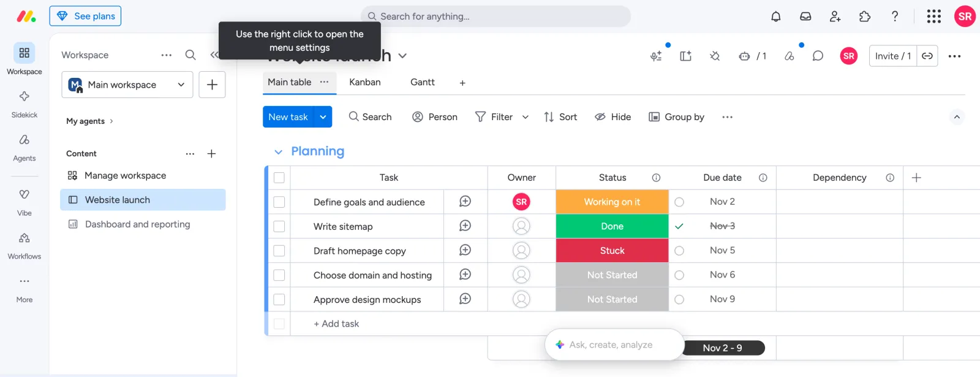Add update to Define goals and audience

point(466,202)
